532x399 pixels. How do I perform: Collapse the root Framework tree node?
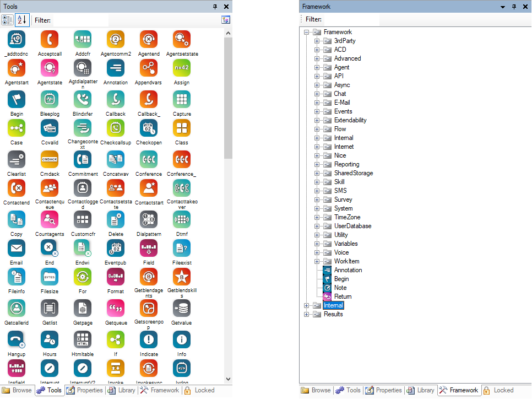pyautogui.click(x=307, y=32)
